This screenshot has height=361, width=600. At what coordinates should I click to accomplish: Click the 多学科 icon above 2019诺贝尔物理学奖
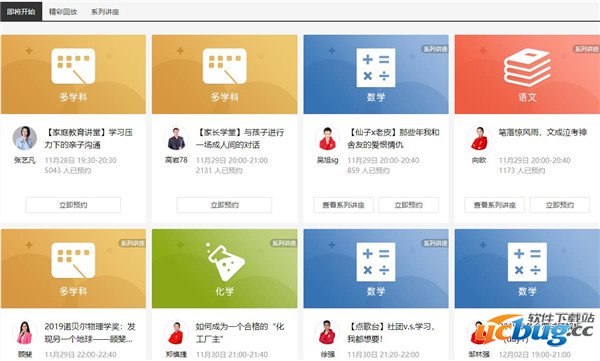pyautogui.click(x=73, y=260)
